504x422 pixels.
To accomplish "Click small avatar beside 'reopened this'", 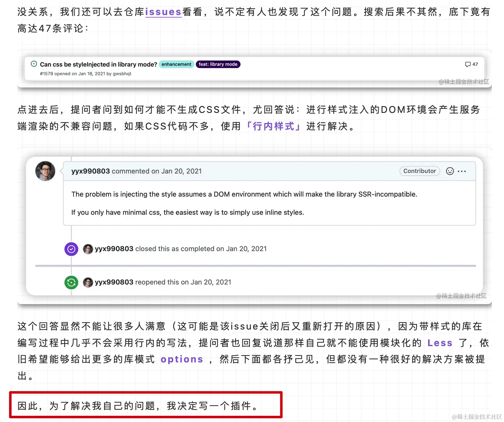I will (88, 282).
